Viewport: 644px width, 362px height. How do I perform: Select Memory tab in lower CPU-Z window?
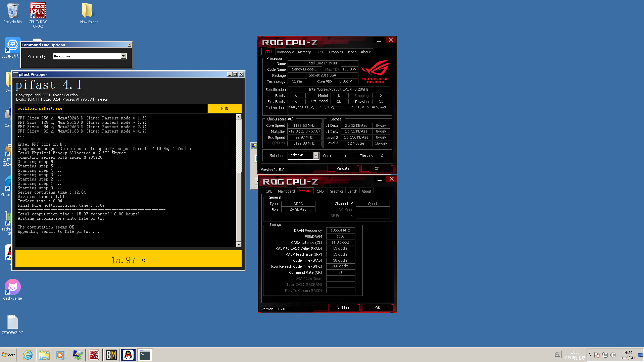(305, 191)
